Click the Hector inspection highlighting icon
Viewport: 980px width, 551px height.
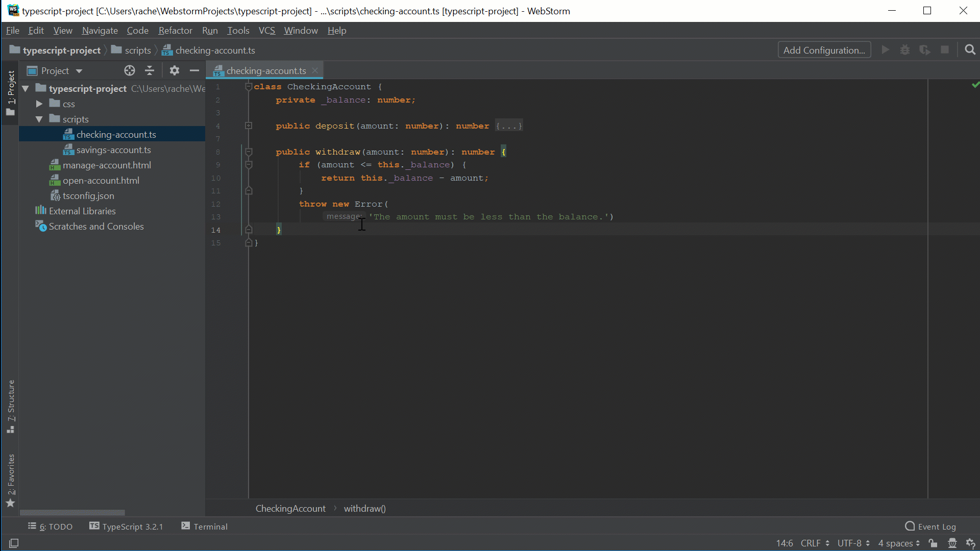953,543
